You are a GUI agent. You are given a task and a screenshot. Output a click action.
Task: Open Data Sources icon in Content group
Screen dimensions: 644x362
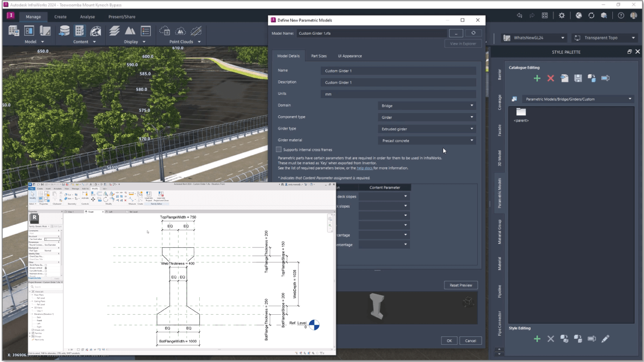click(64, 31)
